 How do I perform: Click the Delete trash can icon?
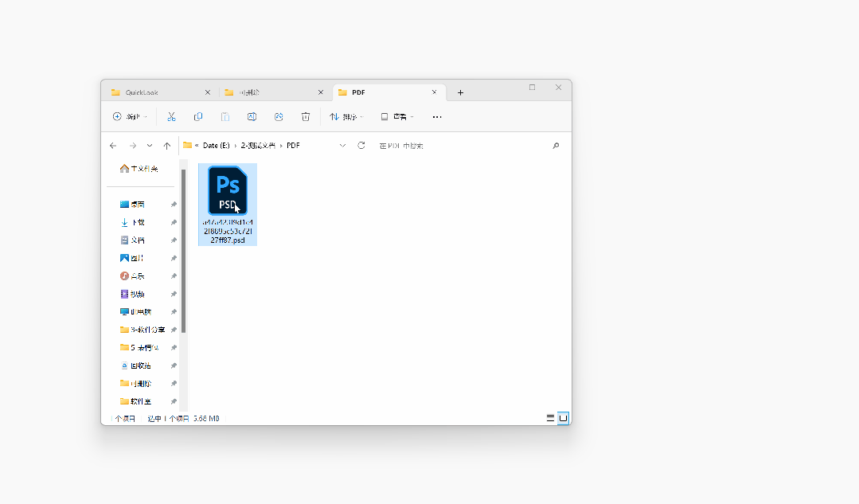click(306, 117)
